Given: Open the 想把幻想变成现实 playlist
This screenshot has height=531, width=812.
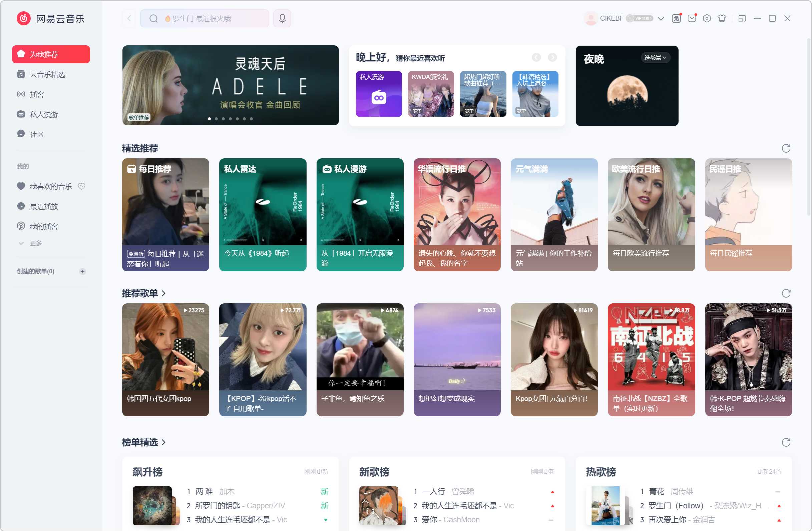Looking at the screenshot, I should tap(457, 360).
